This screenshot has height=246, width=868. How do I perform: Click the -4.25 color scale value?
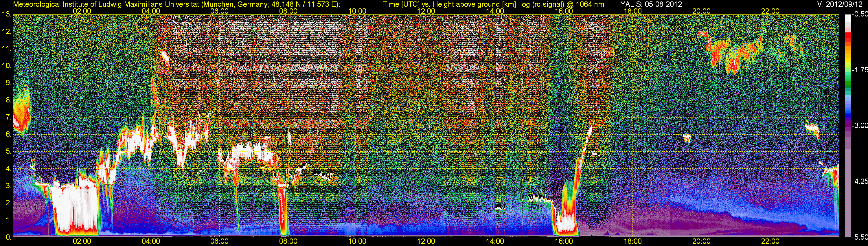click(x=860, y=181)
